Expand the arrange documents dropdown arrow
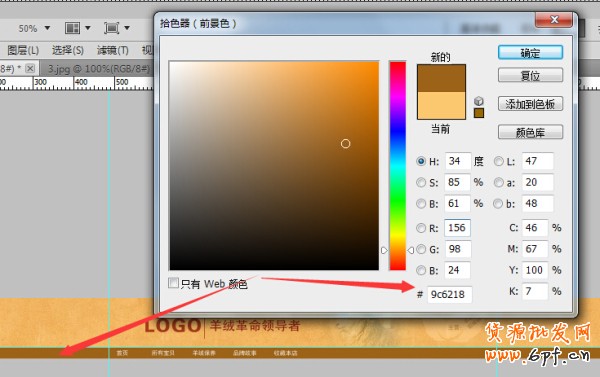600x377 pixels. pyautogui.click(x=88, y=28)
